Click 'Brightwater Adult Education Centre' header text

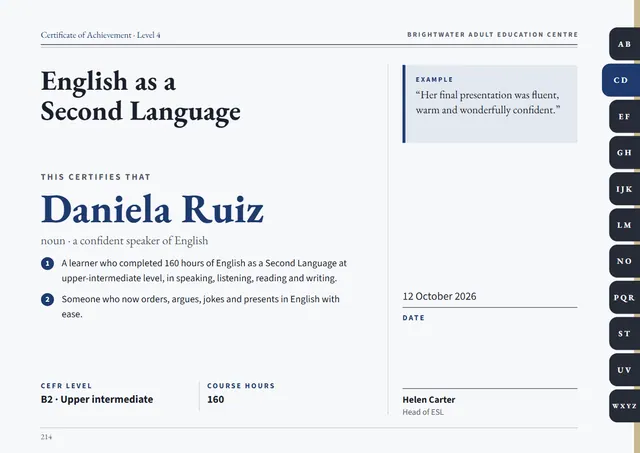point(492,35)
